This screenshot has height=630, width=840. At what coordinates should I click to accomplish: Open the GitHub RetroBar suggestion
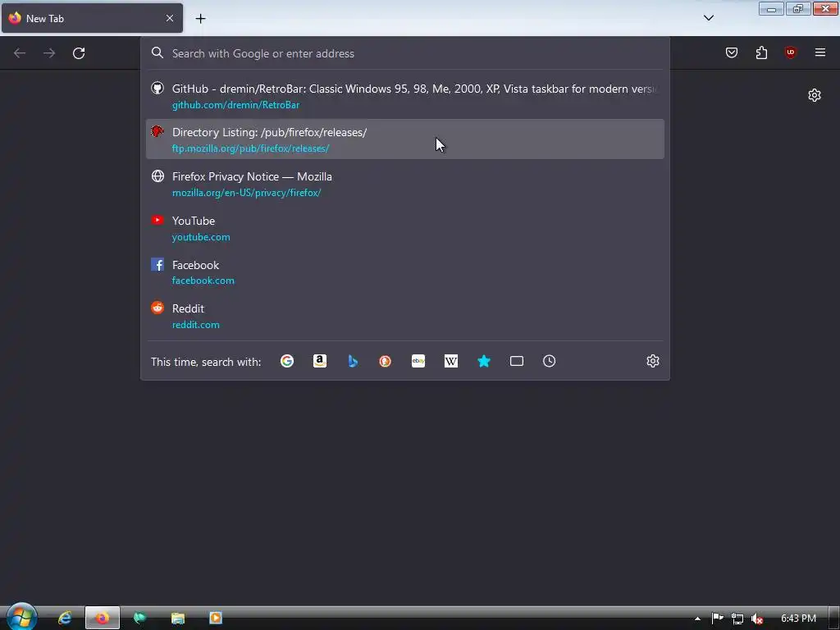tap(405, 97)
